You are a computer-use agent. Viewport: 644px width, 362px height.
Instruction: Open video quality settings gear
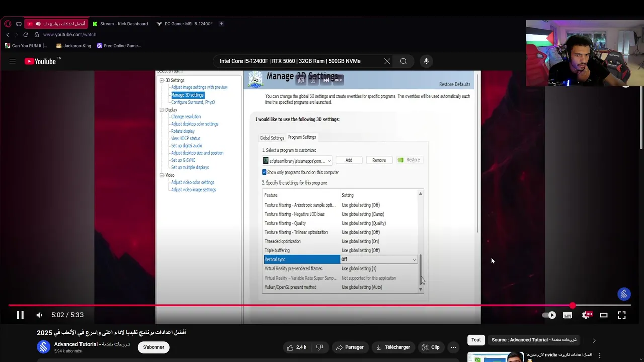coord(586,315)
